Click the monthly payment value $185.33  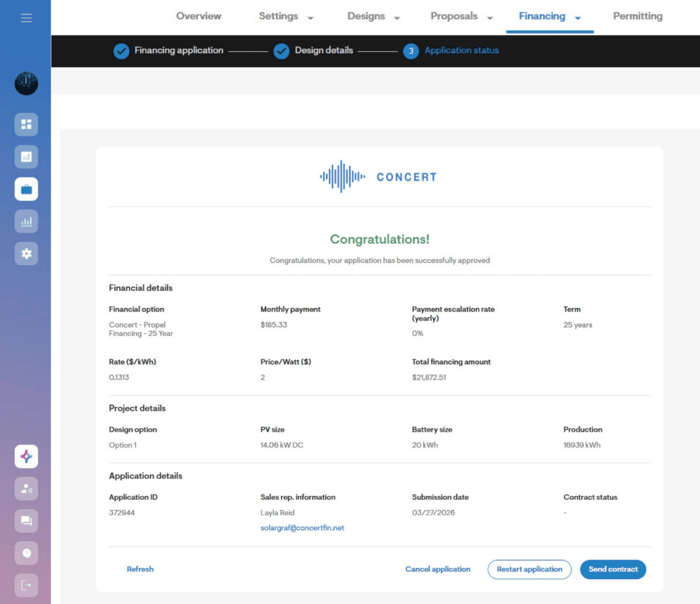(274, 325)
